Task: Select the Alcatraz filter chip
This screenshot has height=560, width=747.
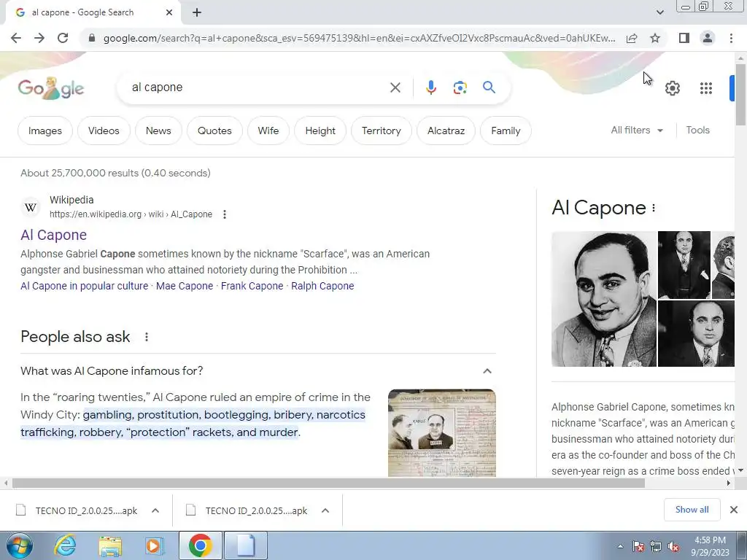Action: tap(446, 131)
